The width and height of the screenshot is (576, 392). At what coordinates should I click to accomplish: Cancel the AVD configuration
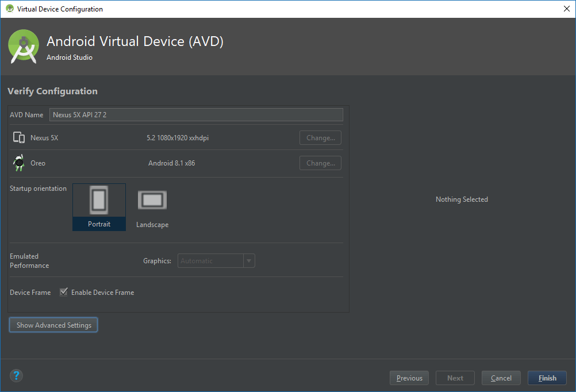tap(501, 378)
